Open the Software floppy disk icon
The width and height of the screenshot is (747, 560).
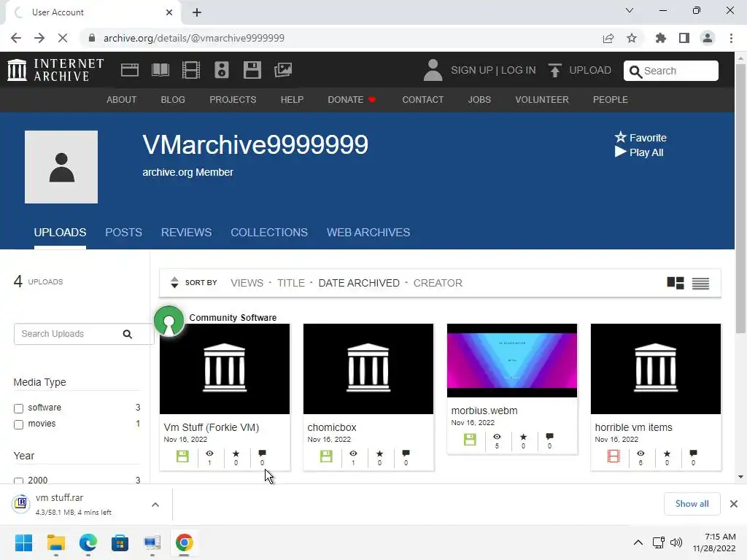252,70
